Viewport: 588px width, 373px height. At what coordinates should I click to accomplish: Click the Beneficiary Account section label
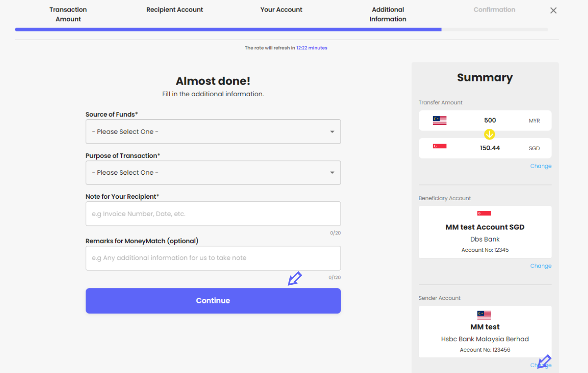pyautogui.click(x=445, y=198)
